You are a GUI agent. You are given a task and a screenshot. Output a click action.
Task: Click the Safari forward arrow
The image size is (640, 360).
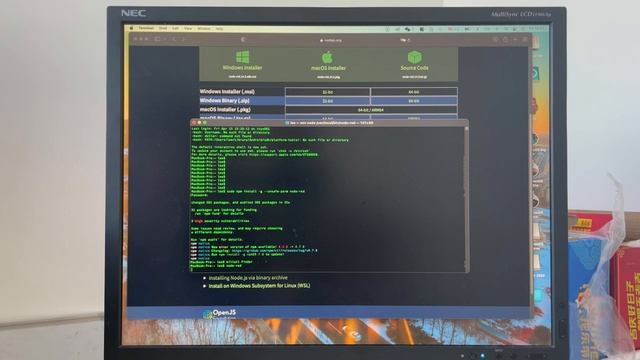coord(183,39)
